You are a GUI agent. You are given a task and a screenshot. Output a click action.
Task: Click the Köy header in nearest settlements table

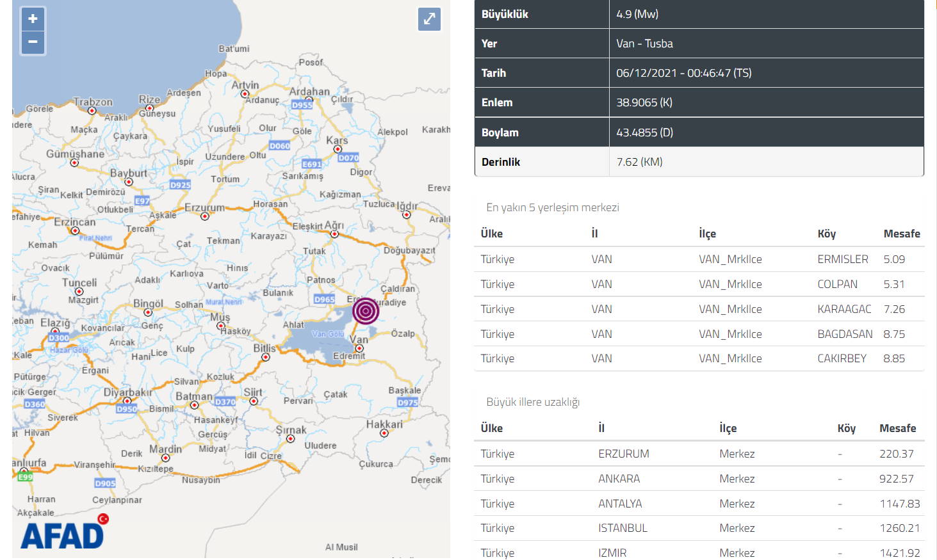pos(826,234)
